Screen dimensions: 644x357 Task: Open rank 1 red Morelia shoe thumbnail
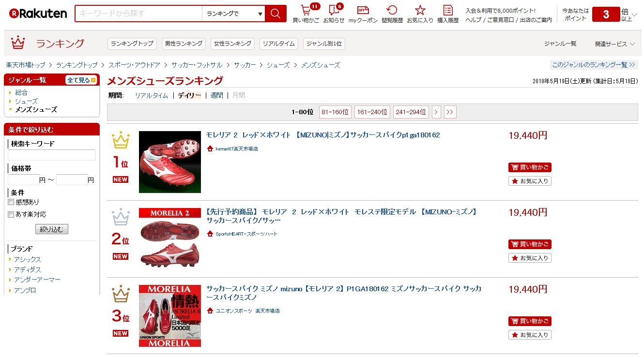click(x=170, y=162)
